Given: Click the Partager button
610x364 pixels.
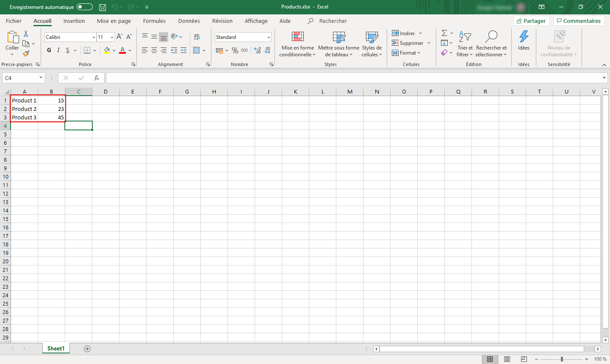Looking at the screenshot, I should point(531,20).
